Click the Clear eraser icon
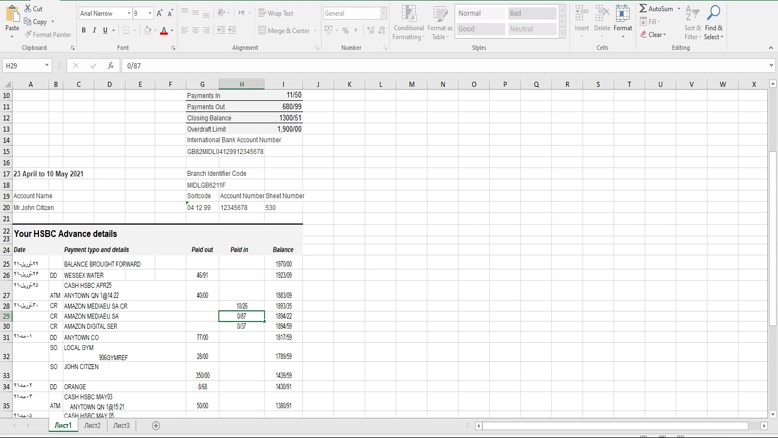The height and width of the screenshot is (438, 778). click(644, 35)
